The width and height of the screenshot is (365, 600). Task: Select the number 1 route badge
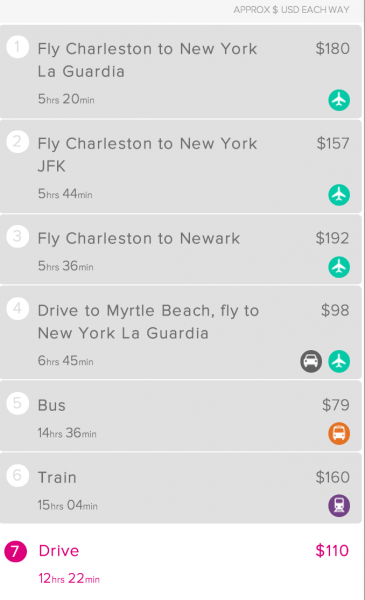(17, 47)
